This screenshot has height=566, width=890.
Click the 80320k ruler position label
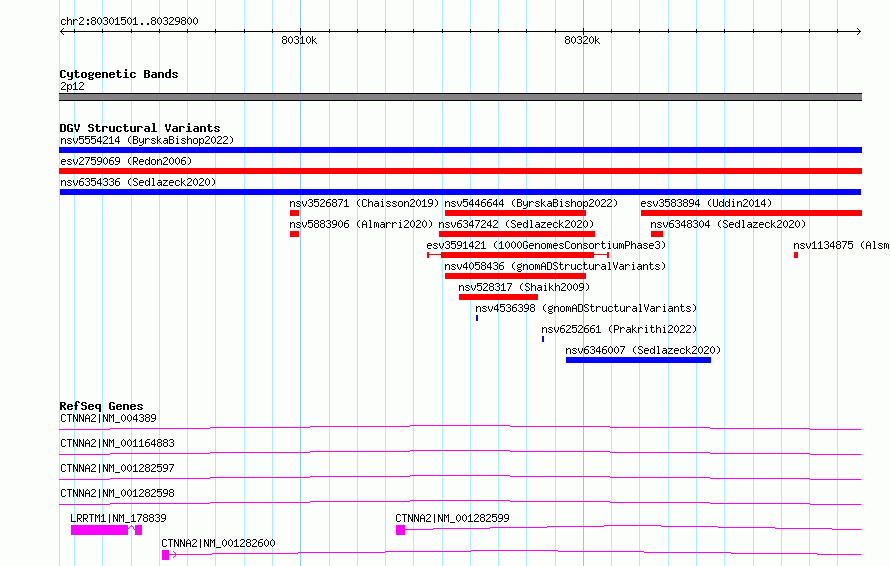(x=582, y=41)
